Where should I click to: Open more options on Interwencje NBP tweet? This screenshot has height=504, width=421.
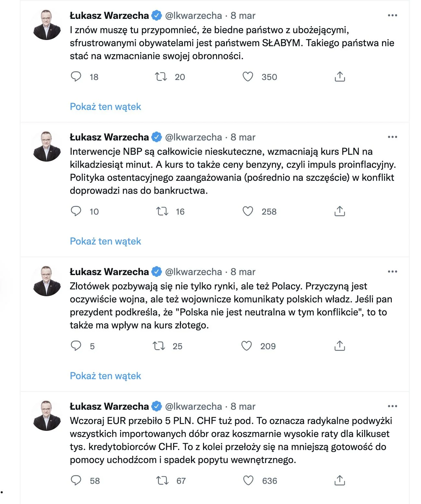click(x=392, y=137)
